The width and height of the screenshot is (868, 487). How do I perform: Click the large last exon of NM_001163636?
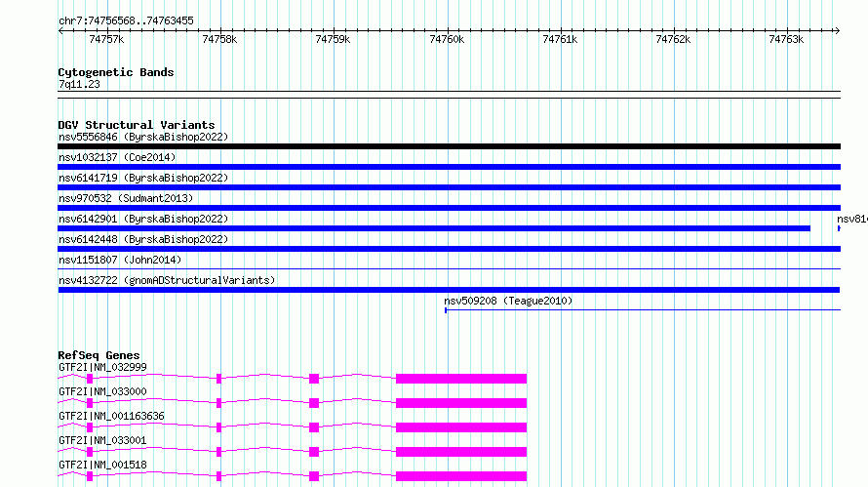coord(461,427)
